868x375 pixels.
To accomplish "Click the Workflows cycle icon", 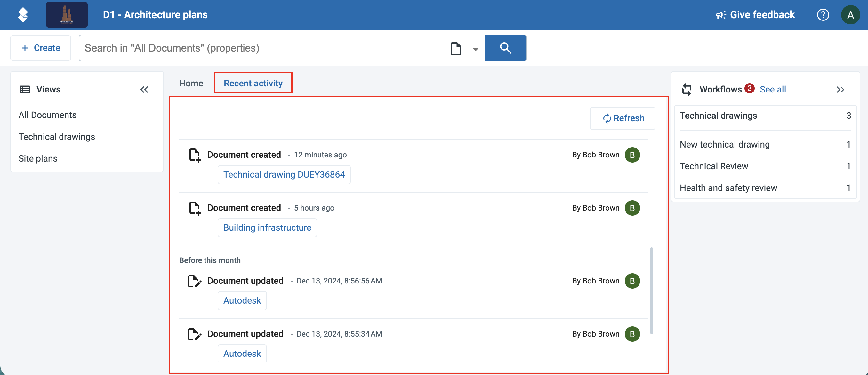I will click(687, 89).
